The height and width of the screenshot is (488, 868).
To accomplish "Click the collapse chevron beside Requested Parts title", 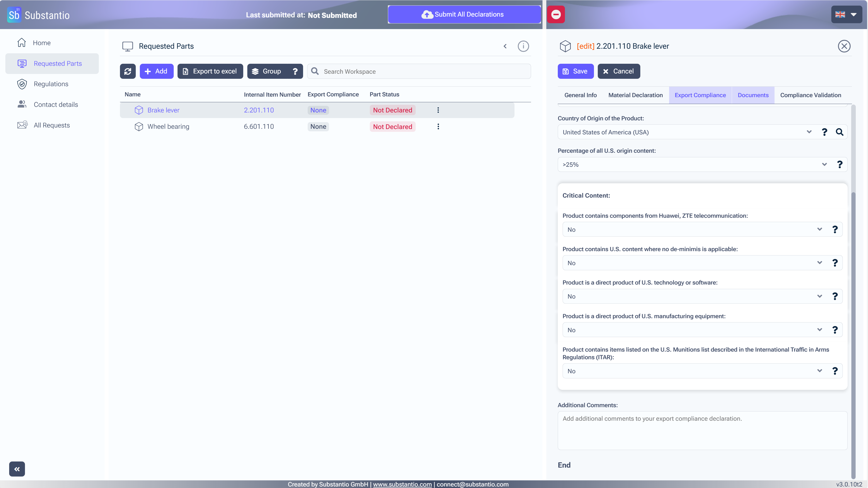I will coord(505,46).
